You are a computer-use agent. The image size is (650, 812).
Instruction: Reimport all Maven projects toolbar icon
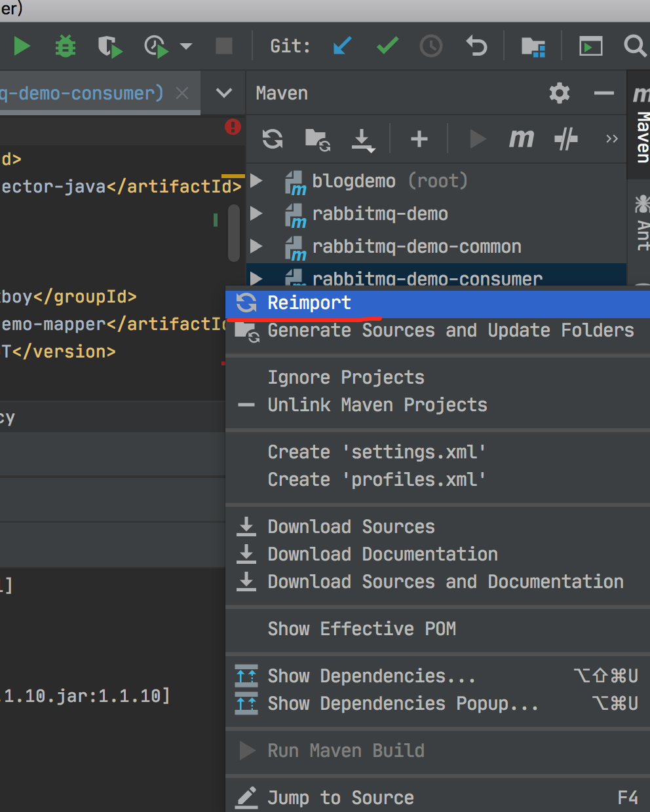(x=273, y=139)
